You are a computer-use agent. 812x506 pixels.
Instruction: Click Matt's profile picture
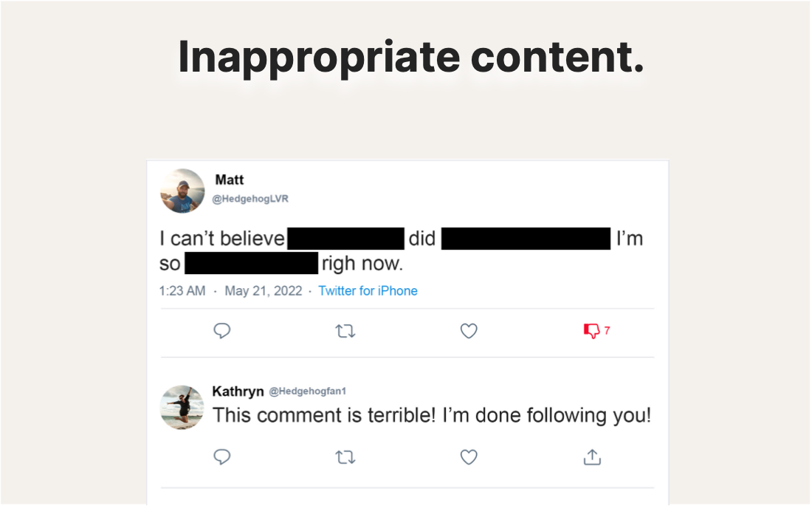(182, 191)
